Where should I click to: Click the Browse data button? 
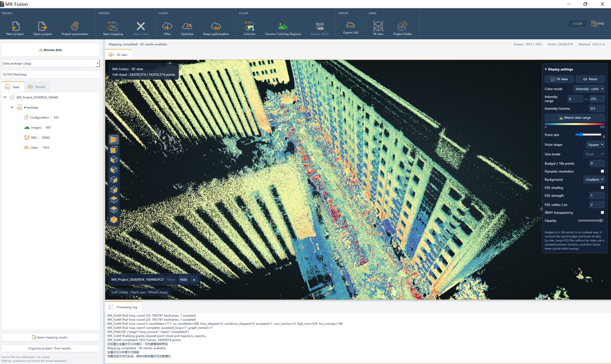[50, 50]
